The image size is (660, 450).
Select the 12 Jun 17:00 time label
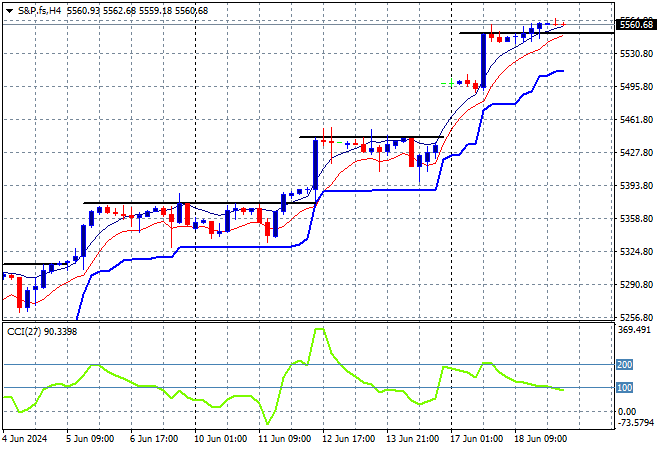click(x=348, y=439)
